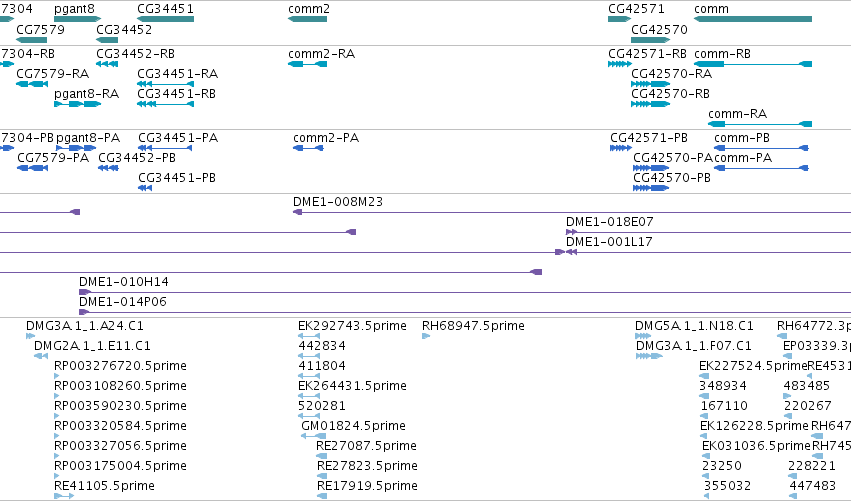851x501 pixels.
Task: Select EST RP003175004.5prime
Action: point(56,477)
